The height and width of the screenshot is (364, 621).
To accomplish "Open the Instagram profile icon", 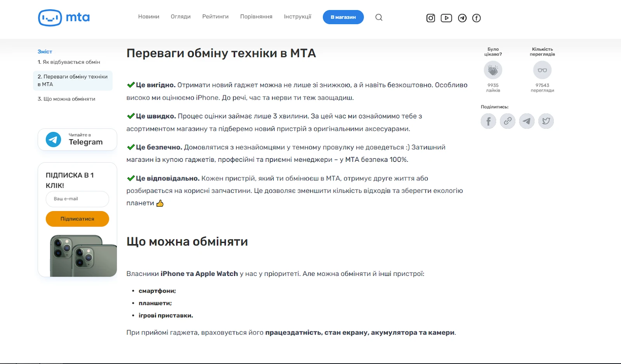I will point(430,18).
